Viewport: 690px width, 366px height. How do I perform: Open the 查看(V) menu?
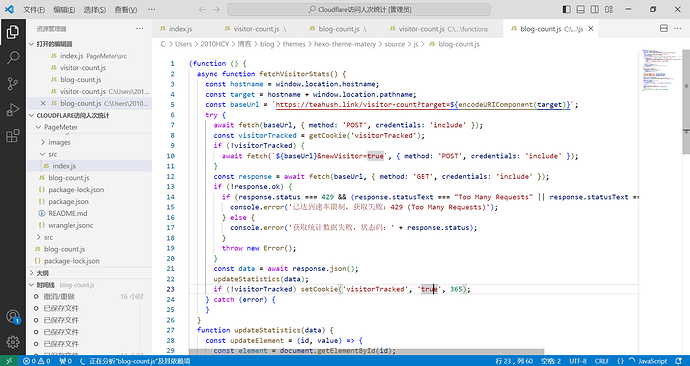pyautogui.click(x=126, y=9)
